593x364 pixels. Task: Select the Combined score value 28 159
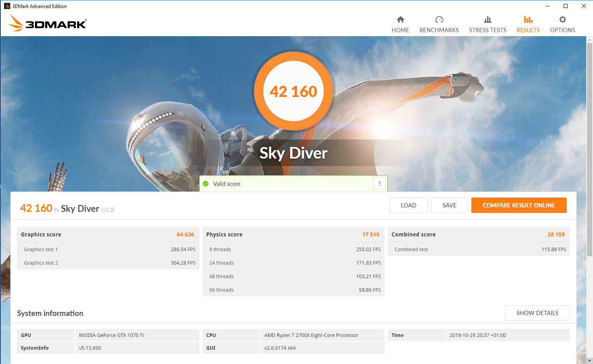(x=556, y=234)
